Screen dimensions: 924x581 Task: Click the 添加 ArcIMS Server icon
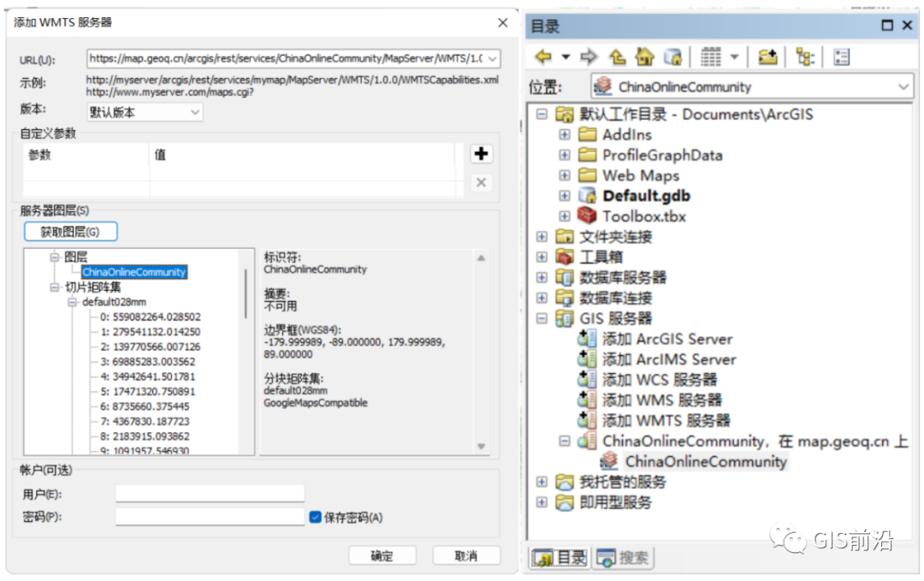pyautogui.click(x=586, y=359)
